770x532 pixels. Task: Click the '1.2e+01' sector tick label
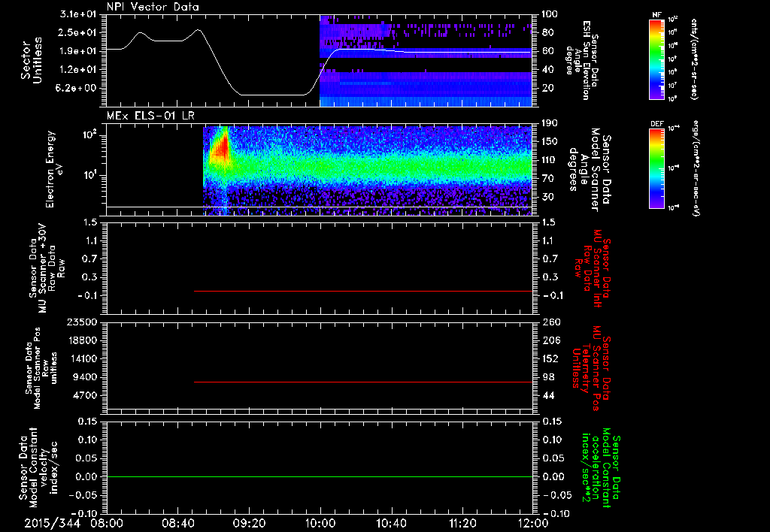coord(78,70)
